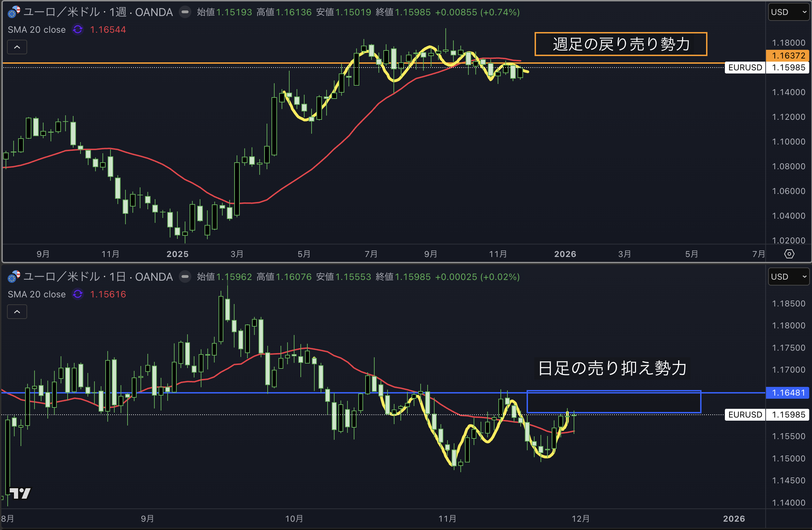The image size is (812, 530).
Task: Click weekly SMA 20 purple refresh icon
Action: pos(78,30)
